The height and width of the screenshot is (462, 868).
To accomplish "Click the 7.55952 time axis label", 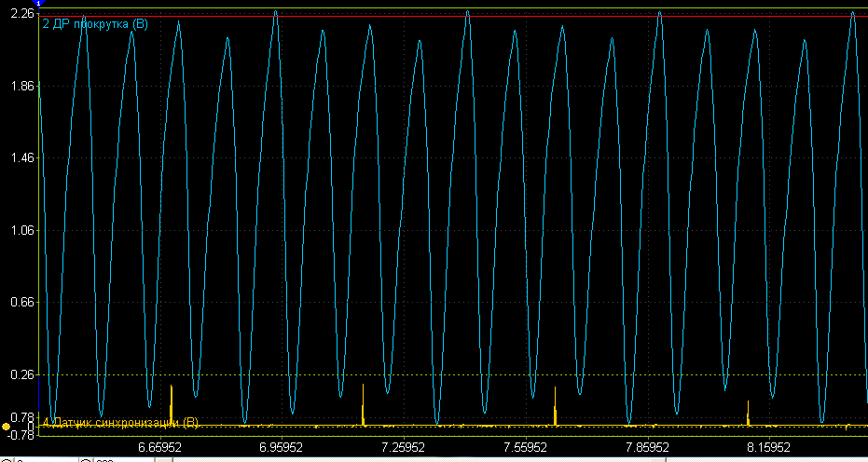I will click(525, 447).
